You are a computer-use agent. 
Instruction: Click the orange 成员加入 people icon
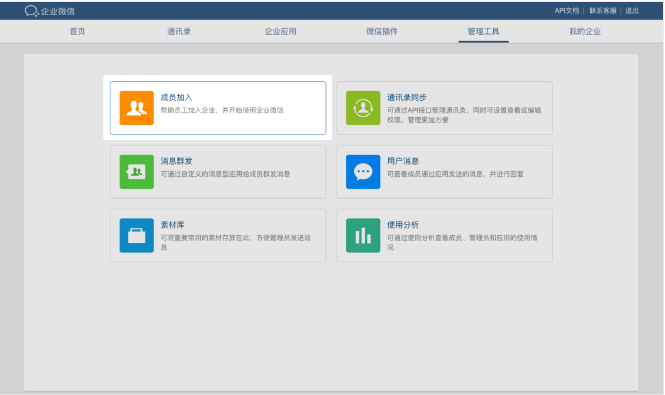click(137, 108)
